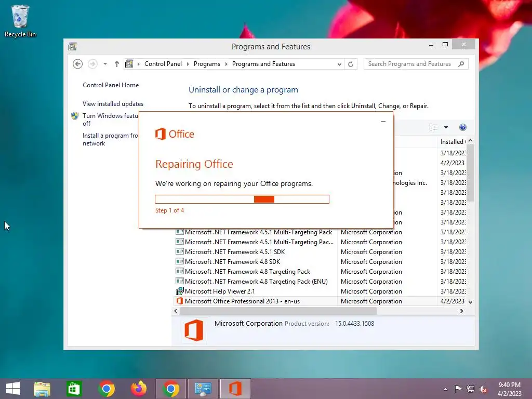Viewport: 532px width, 399px height.
Task: Launch pinned Chrome from the taskbar
Action: 107,389
